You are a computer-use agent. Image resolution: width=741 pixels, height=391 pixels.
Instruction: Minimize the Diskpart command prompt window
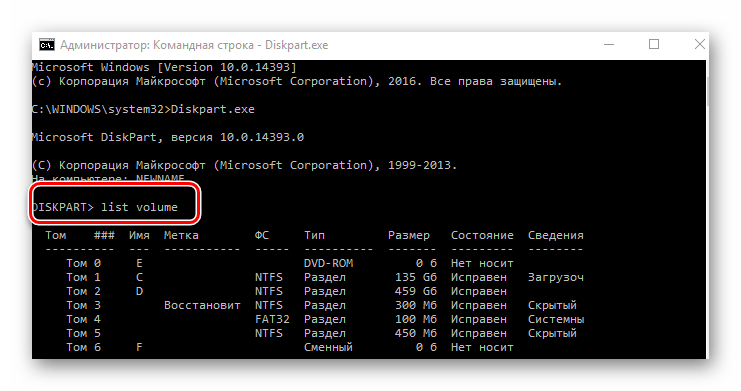[x=609, y=44]
